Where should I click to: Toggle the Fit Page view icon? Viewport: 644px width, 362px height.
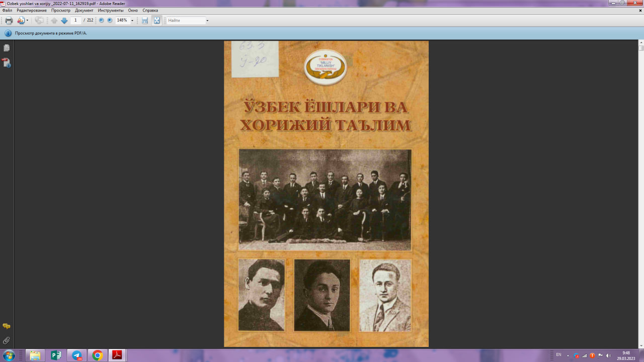[x=156, y=21]
